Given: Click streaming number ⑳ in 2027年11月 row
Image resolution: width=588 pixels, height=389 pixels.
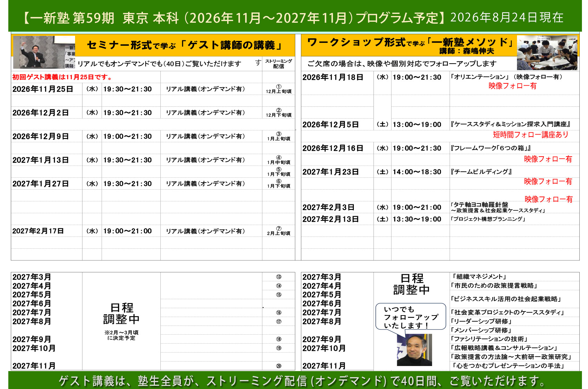Looking at the screenshot, I should point(279,366).
